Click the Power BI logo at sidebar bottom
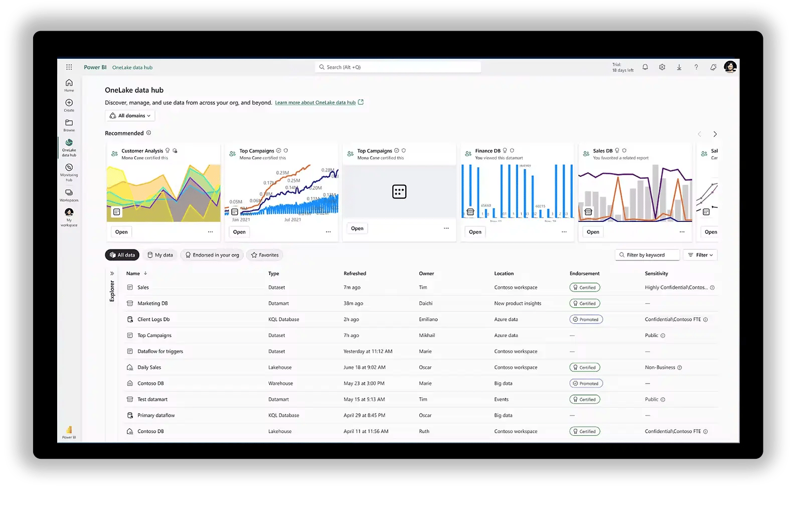812x514 pixels. tap(69, 432)
